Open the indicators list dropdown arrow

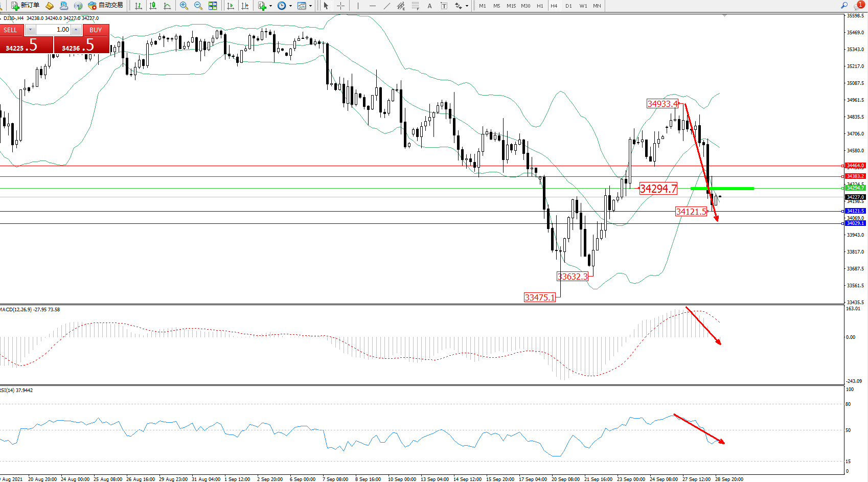coord(270,6)
